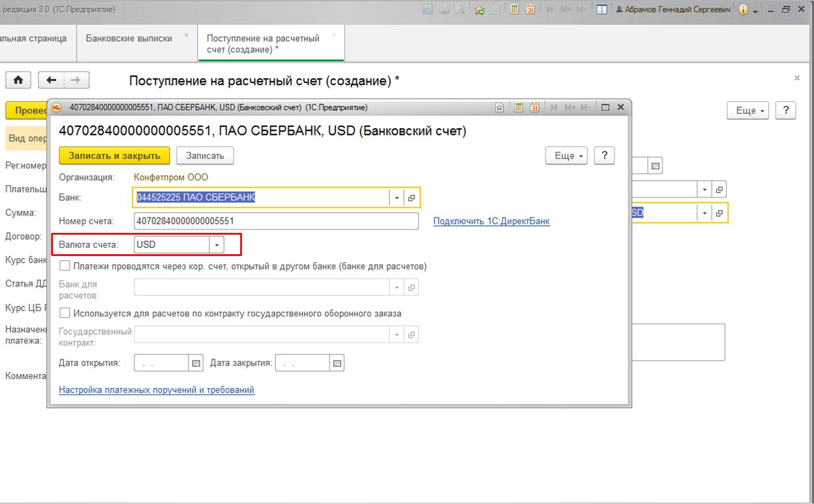The height and width of the screenshot is (504, 814).
Task: Click the Home icon button
Action: coord(18,80)
